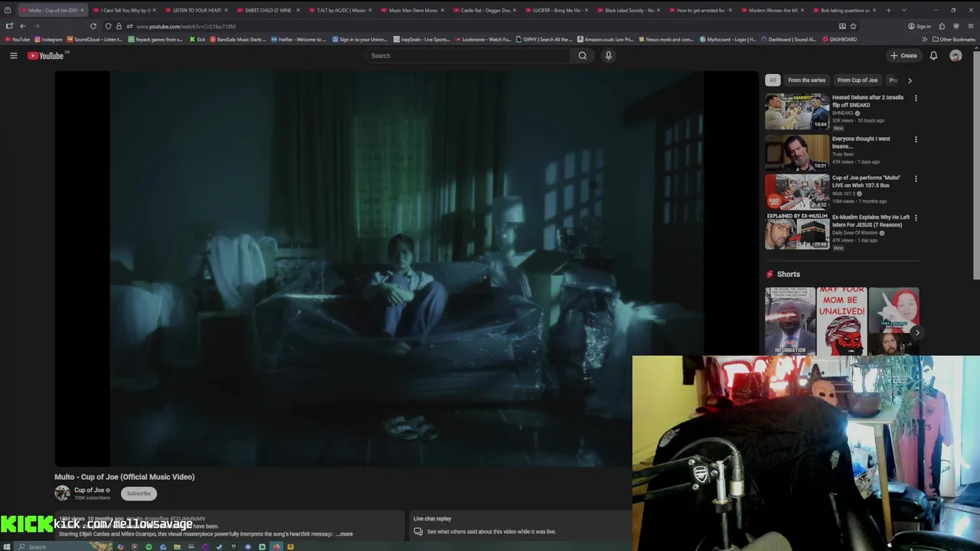Screen dimensions: 980x551
Task: Open a new browser tab
Action: click(888, 10)
